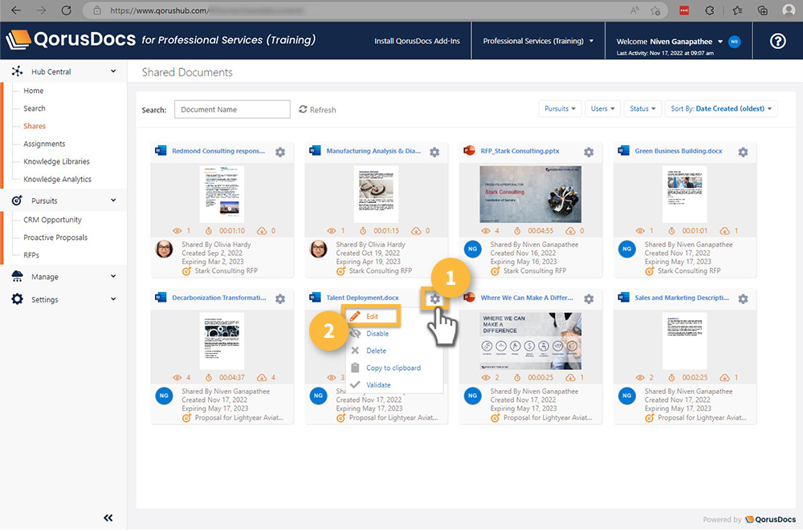
Task: Open Decarbonization Transformation document thumbnail
Action: point(222,341)
